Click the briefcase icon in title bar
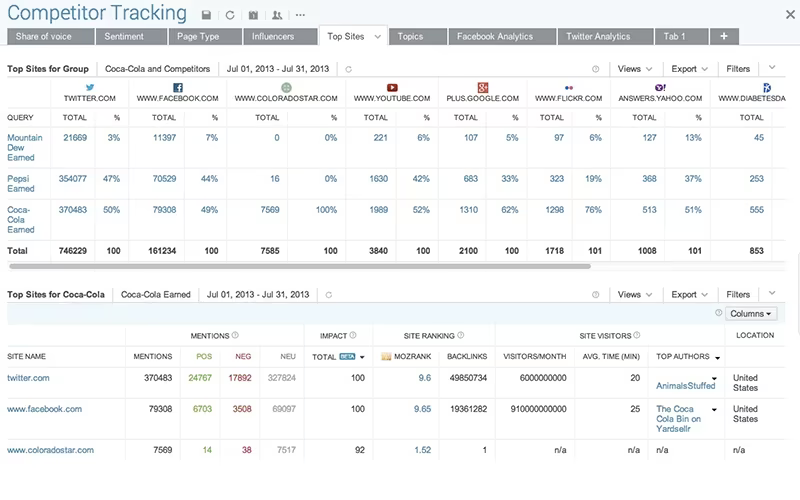Screen dimensions: 800x500 pyautogui.click(x=253, y=15)
